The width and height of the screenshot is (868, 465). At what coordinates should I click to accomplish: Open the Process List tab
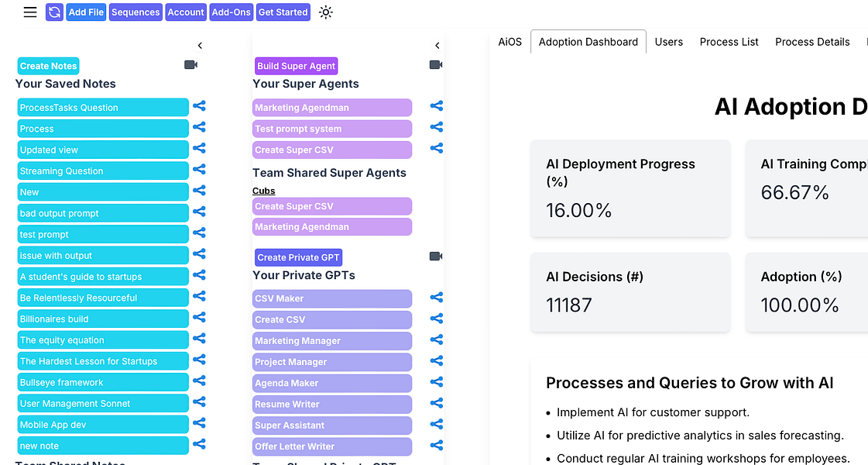(x=729, y=42)
